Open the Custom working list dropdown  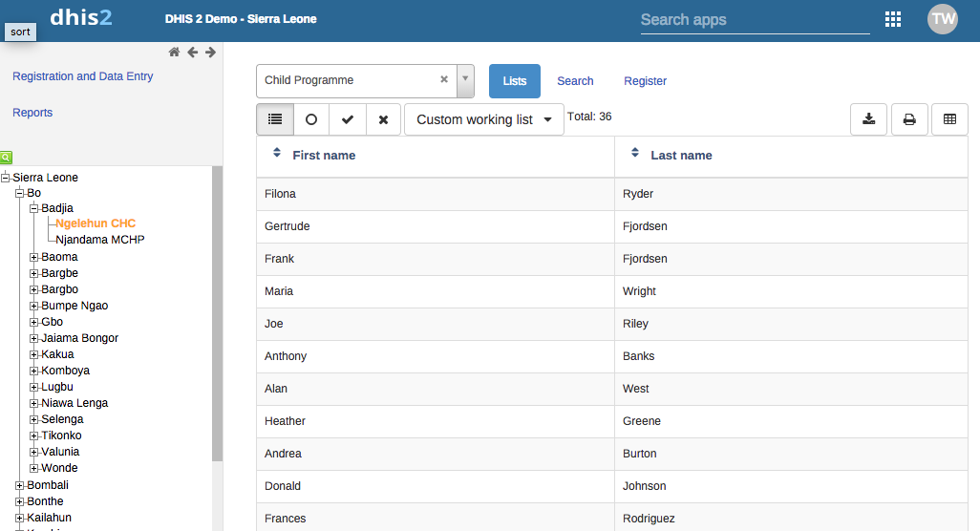[x=484, y=119]
